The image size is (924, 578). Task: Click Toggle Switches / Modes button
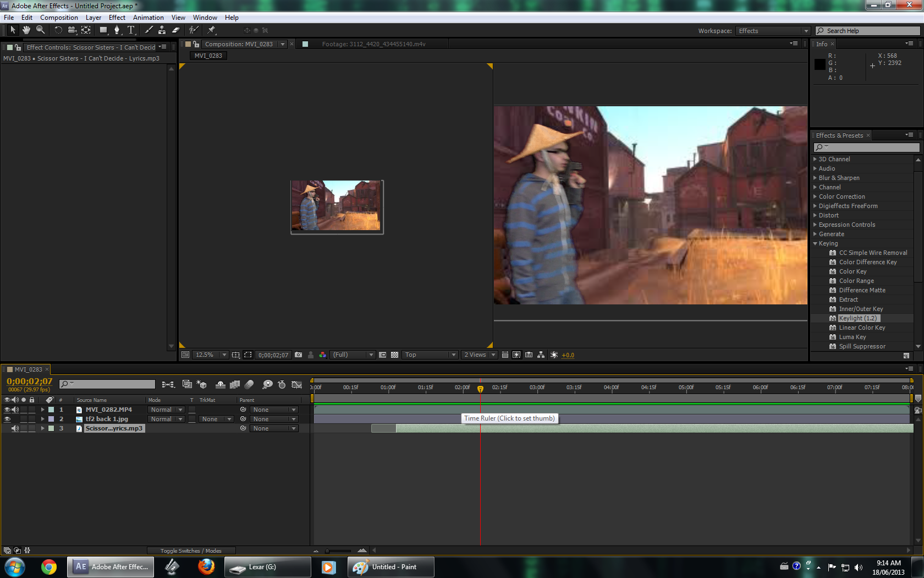(191, 550)
